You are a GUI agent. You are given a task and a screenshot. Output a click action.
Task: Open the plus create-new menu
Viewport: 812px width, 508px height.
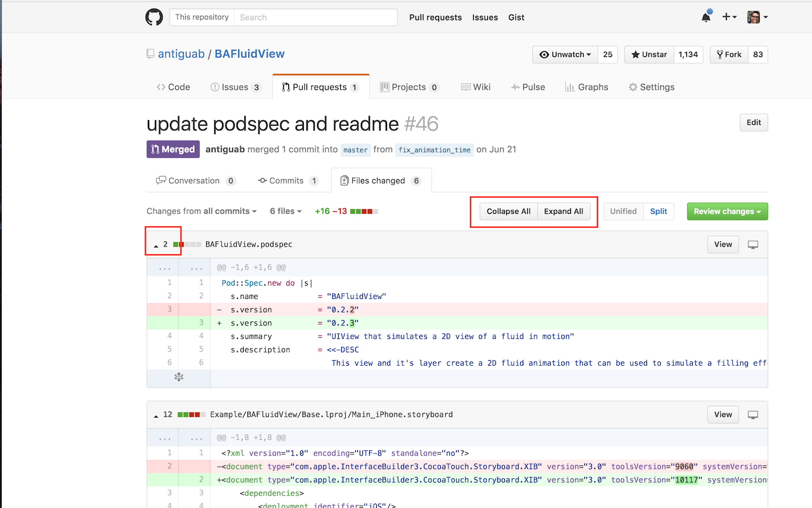coord(730,17)
